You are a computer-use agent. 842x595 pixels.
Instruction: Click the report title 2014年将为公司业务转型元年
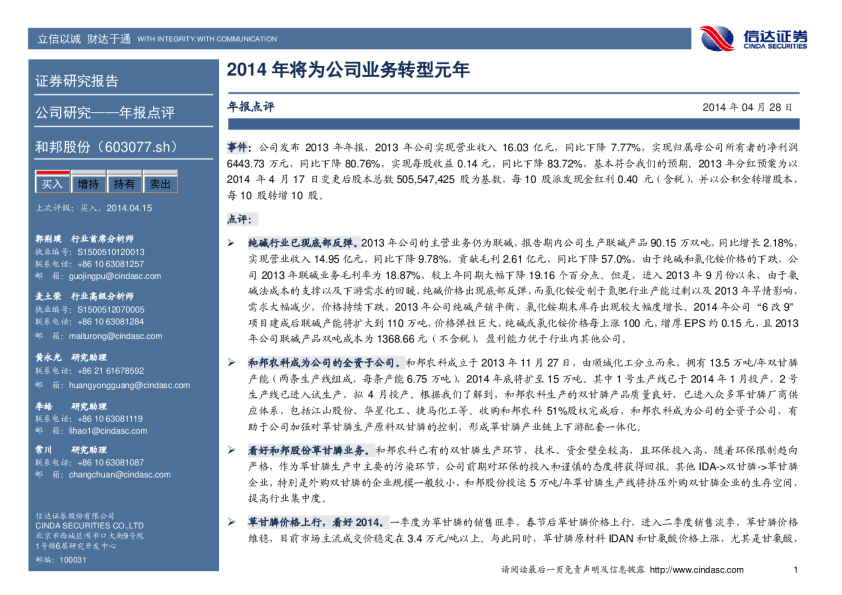pyautogui.click(x=348, y=71)
